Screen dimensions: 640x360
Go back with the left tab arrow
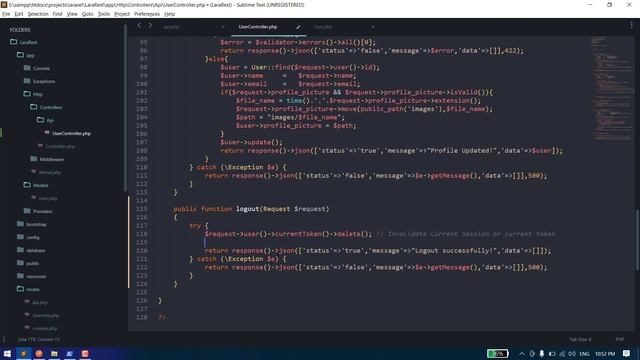(x=139, y=26)
